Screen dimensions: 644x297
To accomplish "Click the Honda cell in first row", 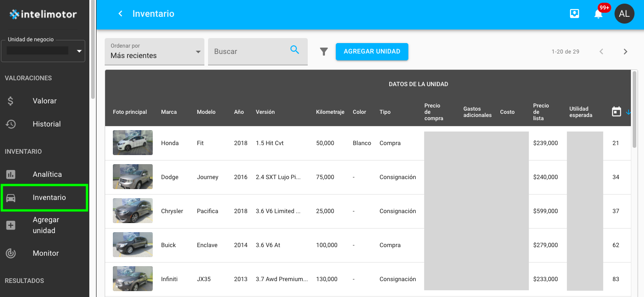I will (170, 143).
